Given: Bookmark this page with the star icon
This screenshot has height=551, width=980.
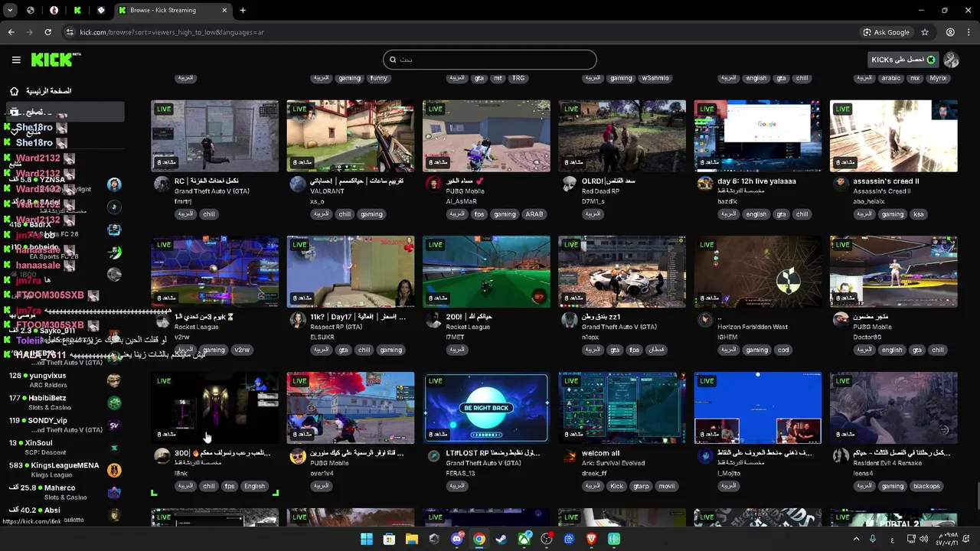Looking at the screenshot, I should pyautogui.click(x=925, y=32).
